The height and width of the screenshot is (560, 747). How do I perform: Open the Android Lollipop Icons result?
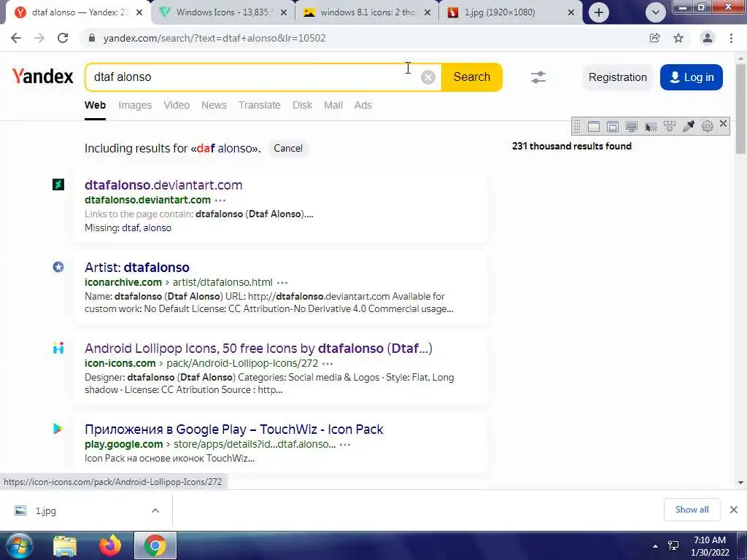[x=258, y=348]
